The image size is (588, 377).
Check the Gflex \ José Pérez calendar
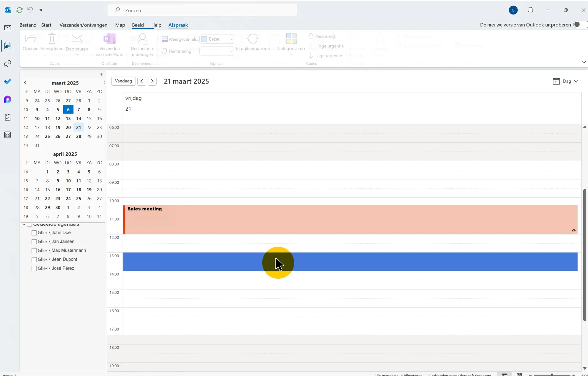pos(34,268)
